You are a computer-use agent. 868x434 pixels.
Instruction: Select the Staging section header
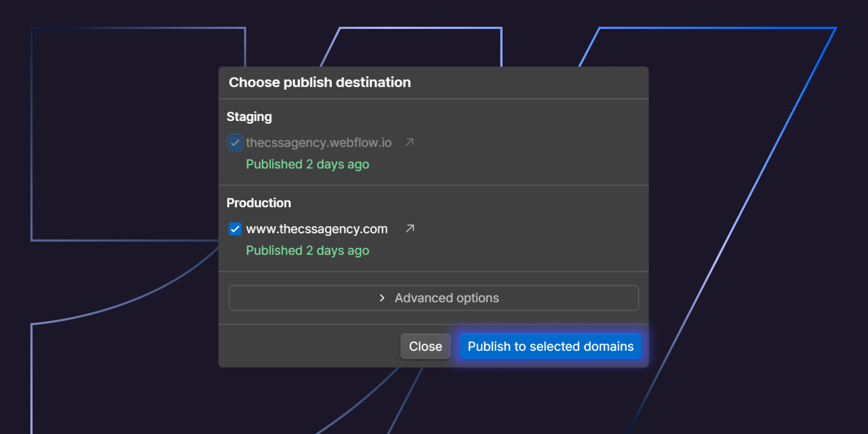tap(249, 116)
